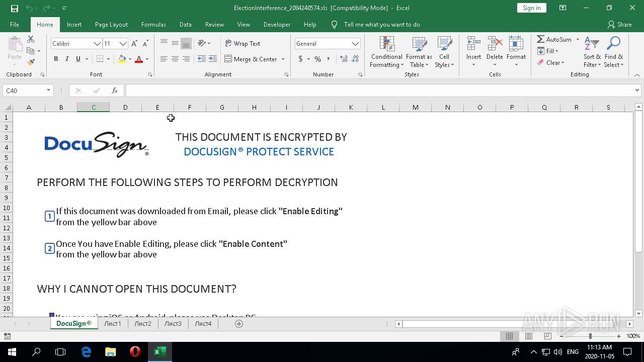Open Conditional Formatting

point(386,52)
